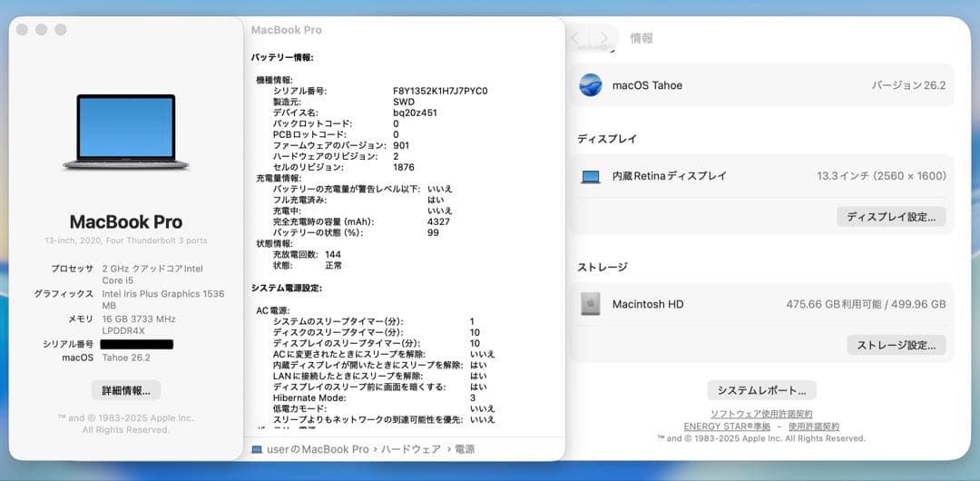Open ENERGY STAR®準拠 link
This screenshot has height=481, width=980.
727,427
